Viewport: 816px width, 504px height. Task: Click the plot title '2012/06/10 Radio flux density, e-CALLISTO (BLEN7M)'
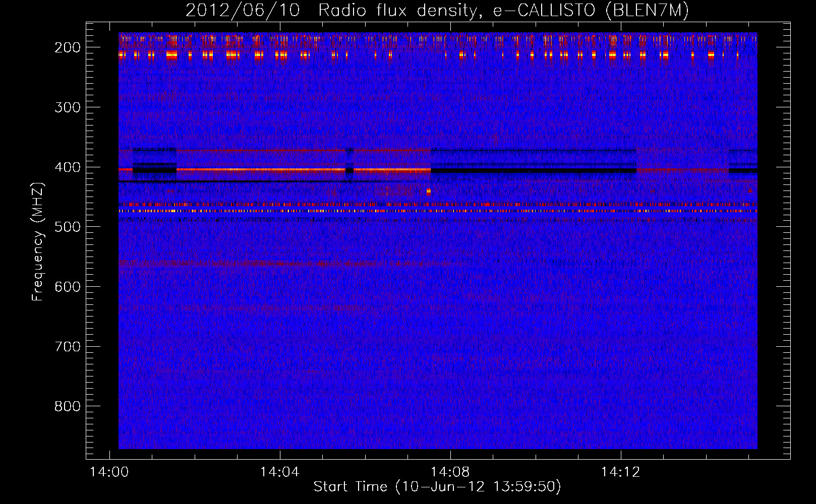pyautogui.click(x=437, y=10)
